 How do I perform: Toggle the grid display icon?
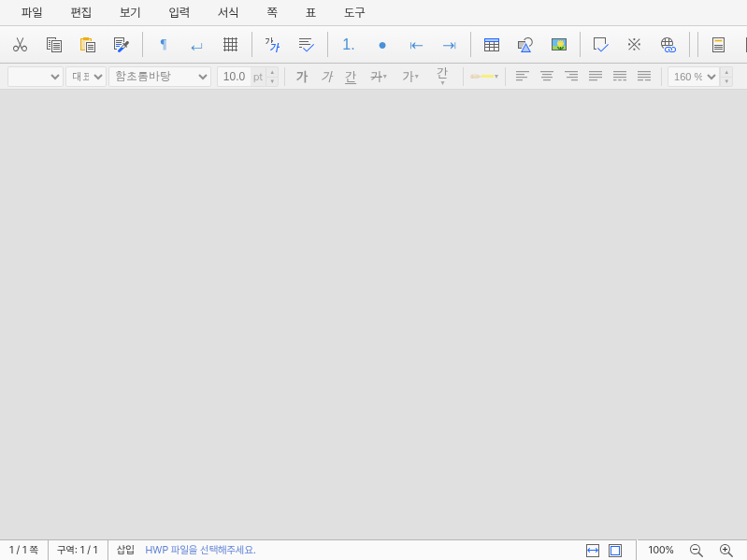pos(231,45)
